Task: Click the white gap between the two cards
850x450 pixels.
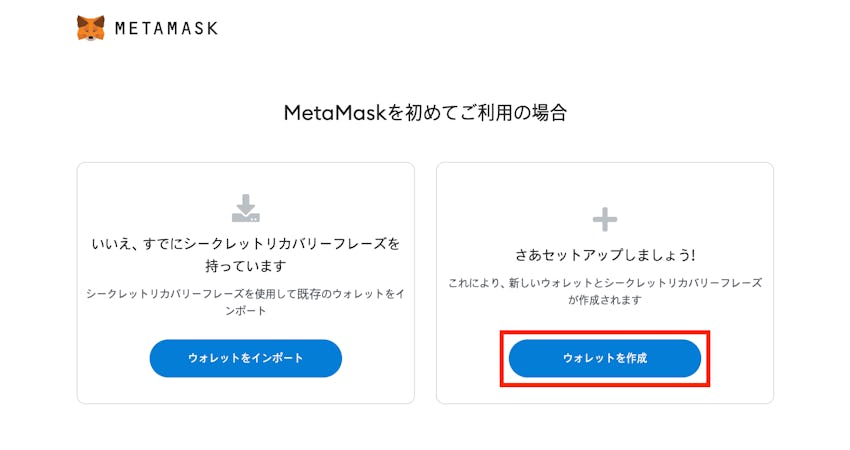Action: tap(425, 280)
